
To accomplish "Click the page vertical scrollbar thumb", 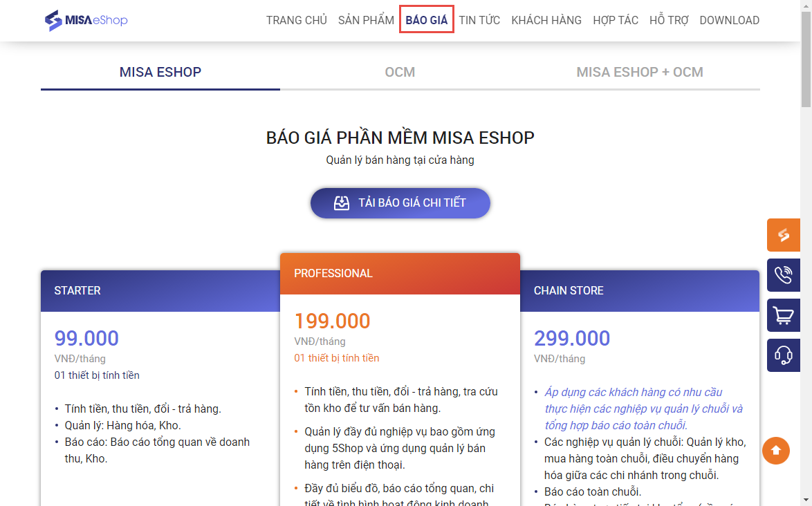I will coord(806,59).
